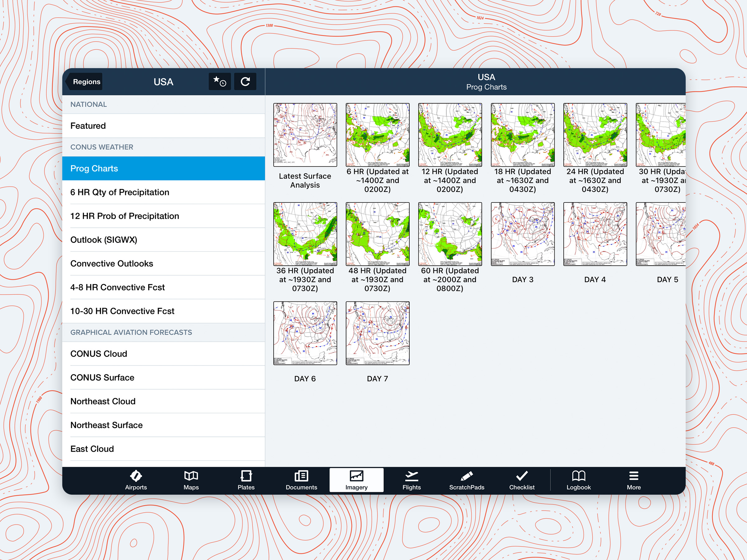The width and height of the screenshot is (747, 560).
Task: Click the DAY 7 caption text
Action: click(378, 379)
